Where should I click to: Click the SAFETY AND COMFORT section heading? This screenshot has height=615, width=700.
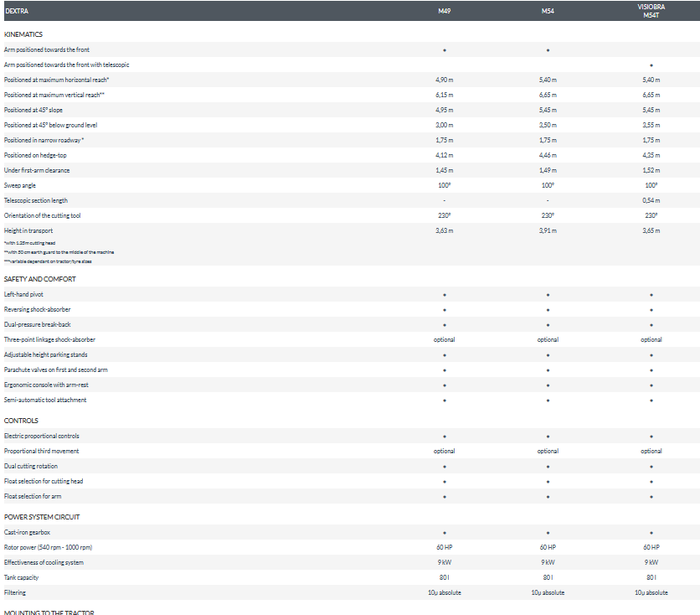(39, 279)
